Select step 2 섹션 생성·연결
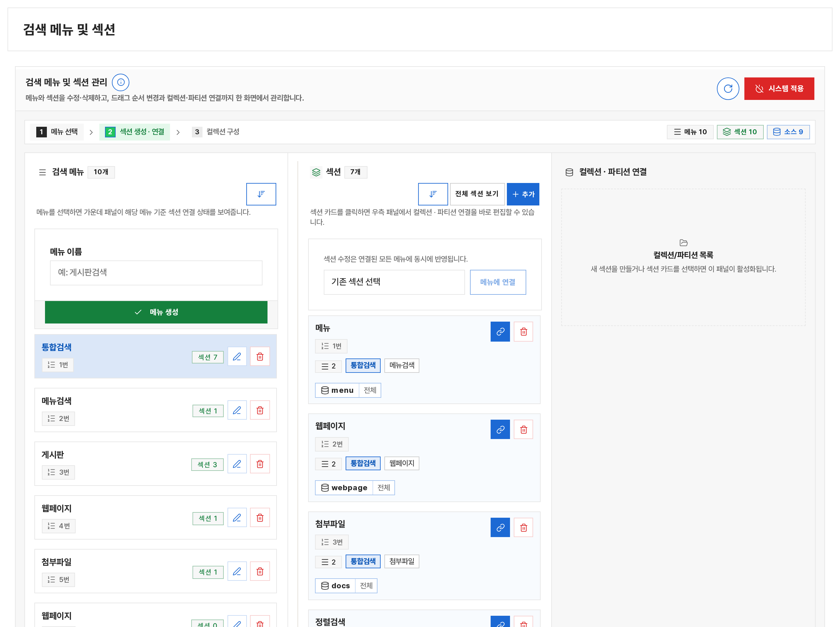The height and width of the screenshot is (627, 840). coord(134,132)
